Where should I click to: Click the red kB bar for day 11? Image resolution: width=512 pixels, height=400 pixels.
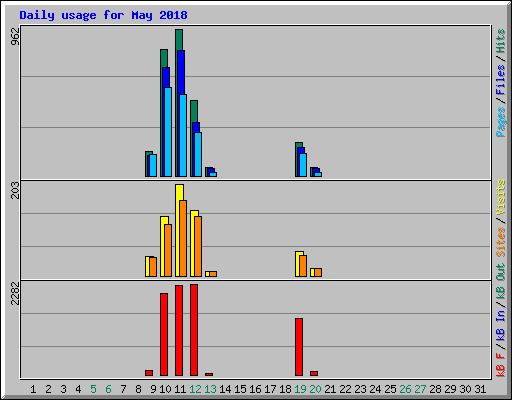179,330
